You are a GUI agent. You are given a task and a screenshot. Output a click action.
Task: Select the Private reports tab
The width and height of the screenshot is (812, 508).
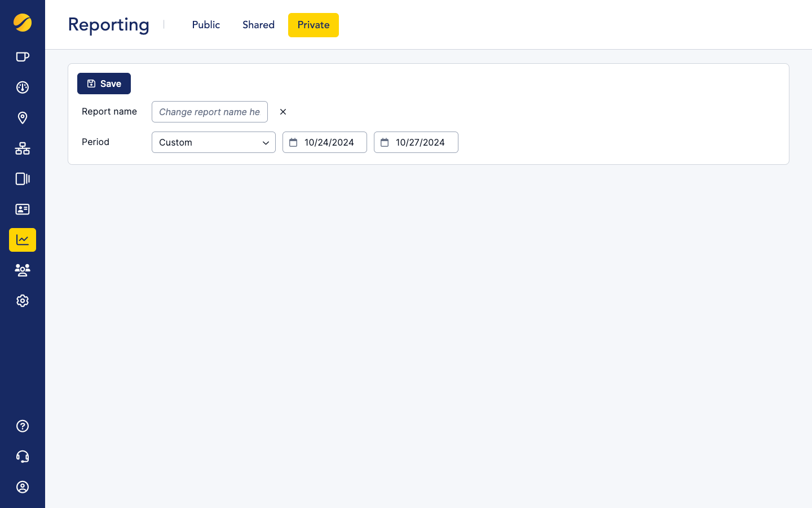(313, 25)
